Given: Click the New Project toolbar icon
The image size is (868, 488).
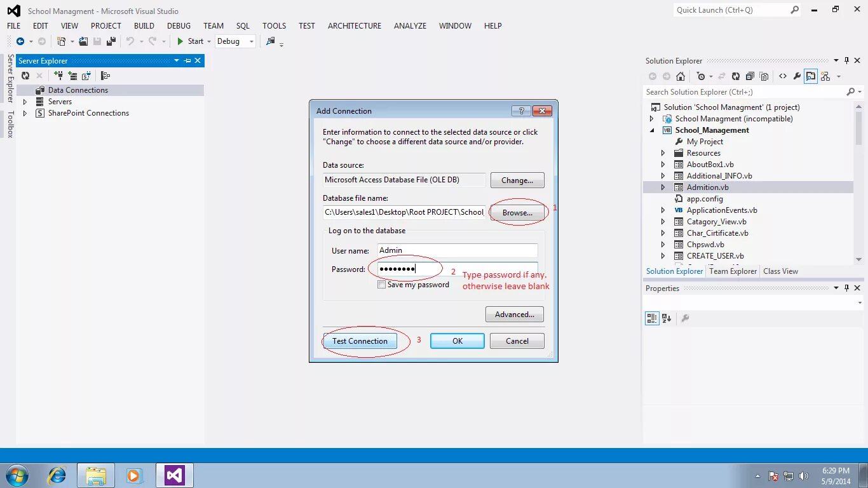Looking at the screenshot, I should [x=61, y=41].
